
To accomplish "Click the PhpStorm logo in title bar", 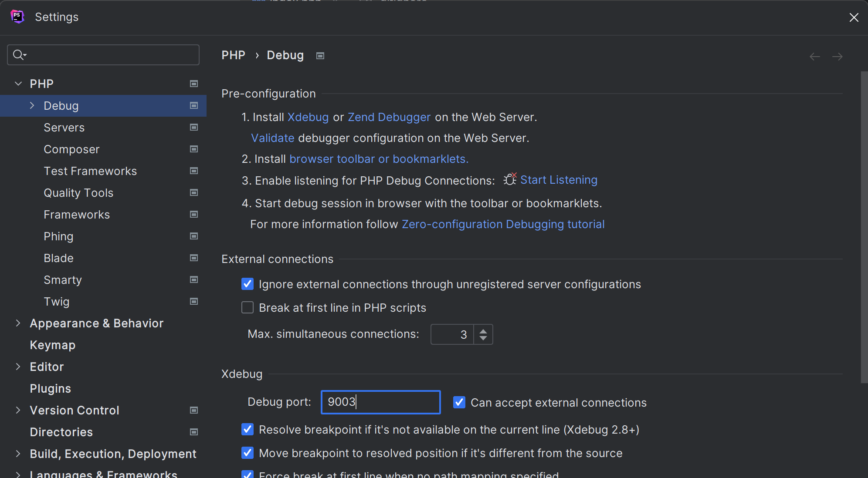I will (x=17, y=17).
